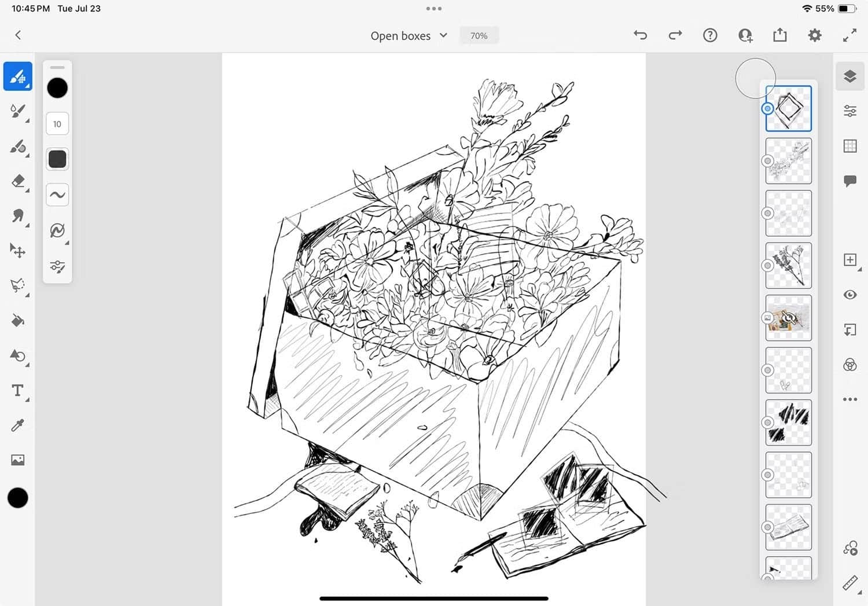Undo the last action

click(640, 35)
